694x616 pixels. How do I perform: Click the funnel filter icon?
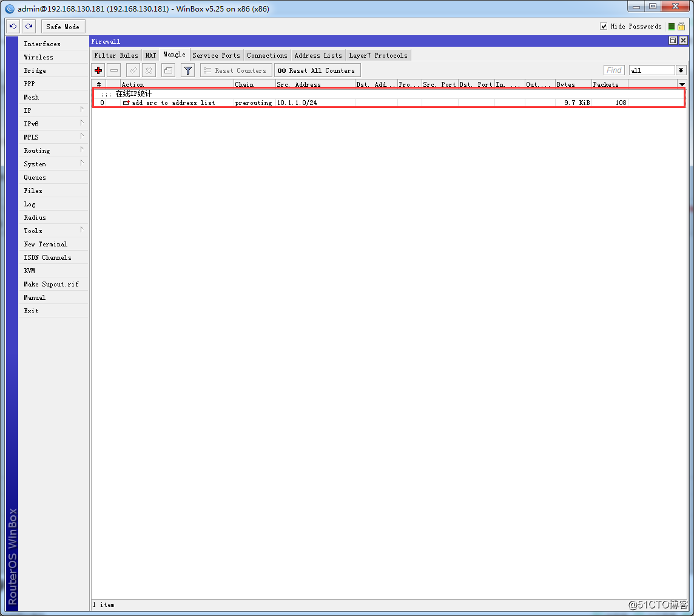pos(188,70)
